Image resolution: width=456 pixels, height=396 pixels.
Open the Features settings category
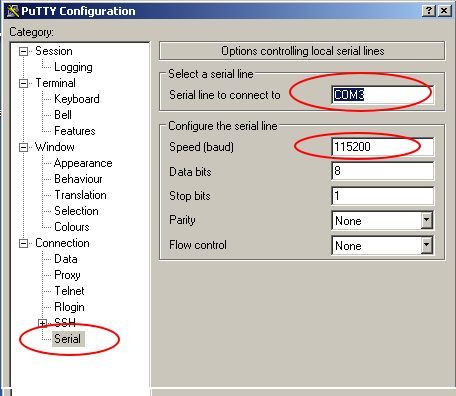tap(75, 131)
